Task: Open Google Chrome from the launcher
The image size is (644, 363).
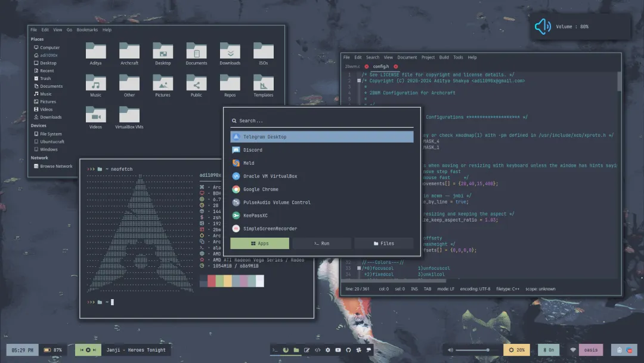Action: (x=321, y=189)
